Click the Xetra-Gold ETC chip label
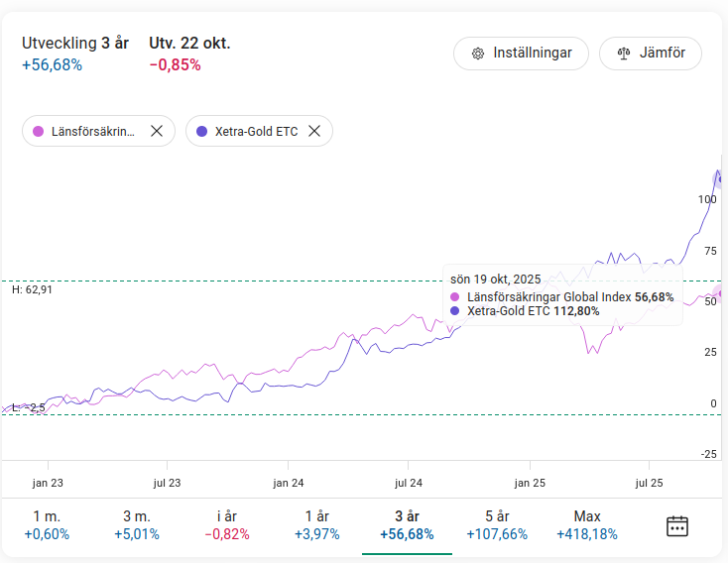 click(x=256, y=131)
